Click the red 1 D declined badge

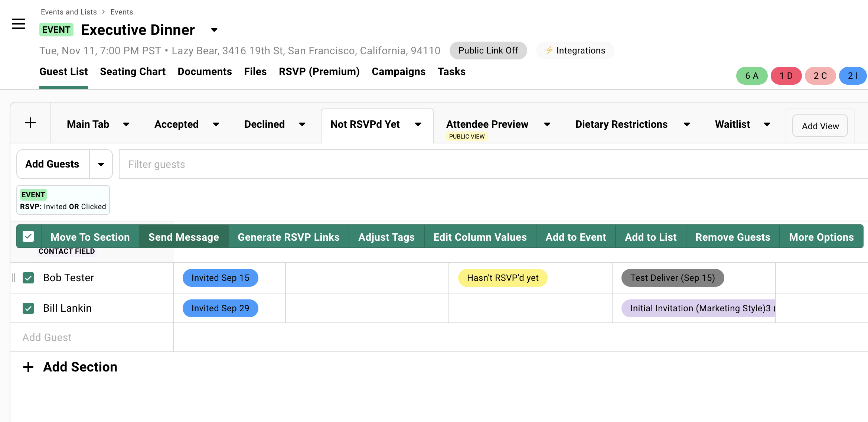(x=786, y=76)
